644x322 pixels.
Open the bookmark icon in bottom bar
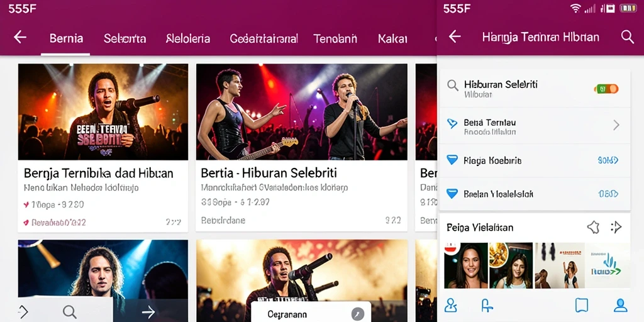coord(582,305)
